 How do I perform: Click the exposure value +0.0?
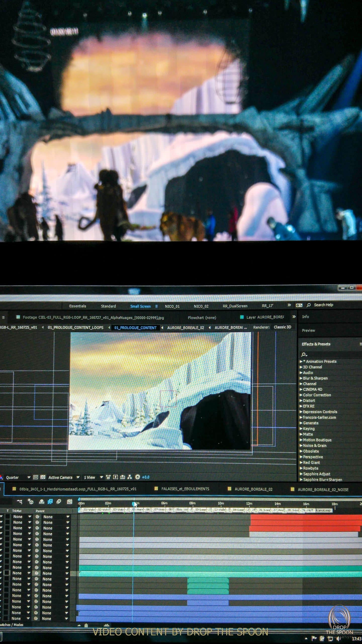(x=146, y=477)
